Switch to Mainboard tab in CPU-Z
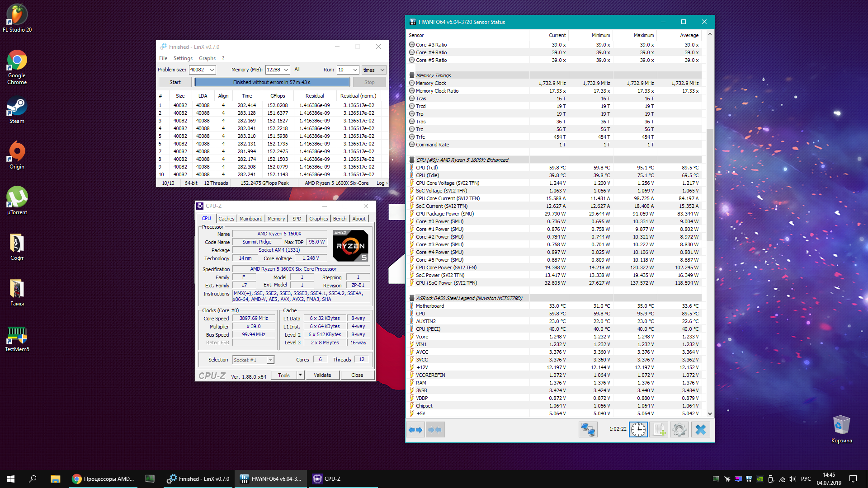This screenshot has height=488, width=868. 250,219
